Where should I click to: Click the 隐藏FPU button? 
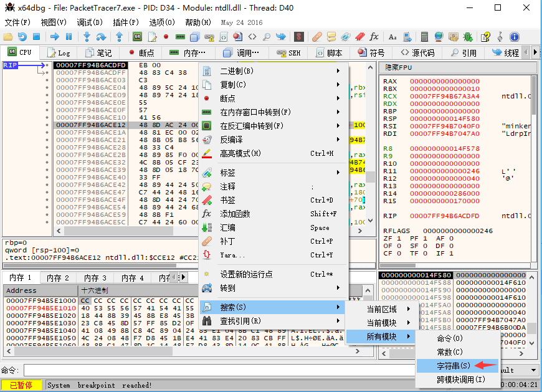point(399,67)
